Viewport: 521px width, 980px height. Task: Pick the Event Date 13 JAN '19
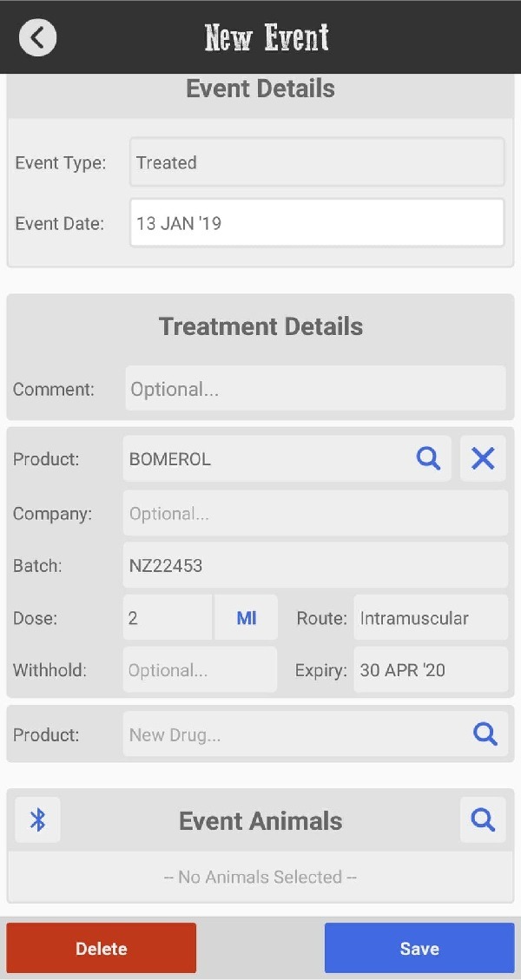pyautogui.click(x=317, y=223)
